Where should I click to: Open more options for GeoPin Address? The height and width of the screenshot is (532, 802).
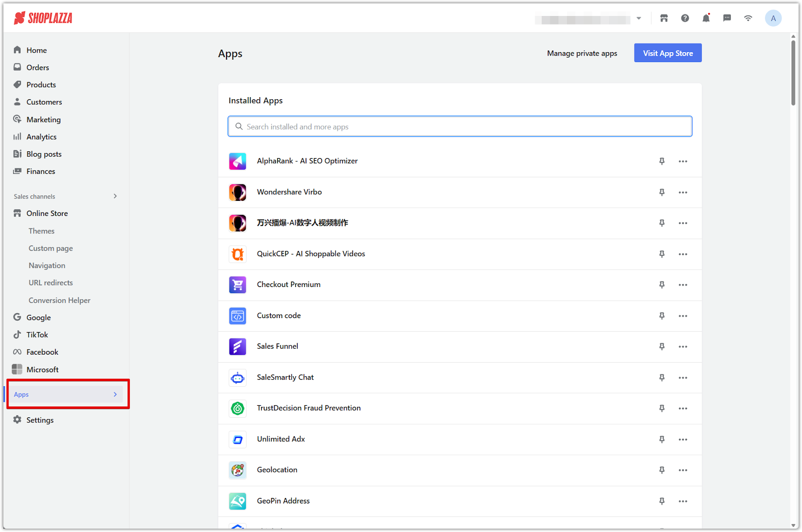683,501
